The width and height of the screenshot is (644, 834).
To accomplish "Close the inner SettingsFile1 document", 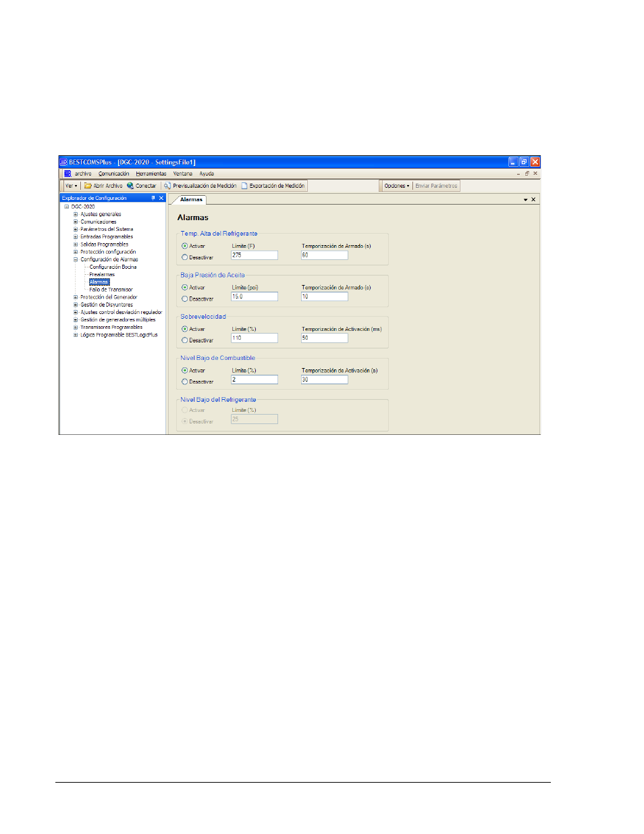I will tap(535, 174).
